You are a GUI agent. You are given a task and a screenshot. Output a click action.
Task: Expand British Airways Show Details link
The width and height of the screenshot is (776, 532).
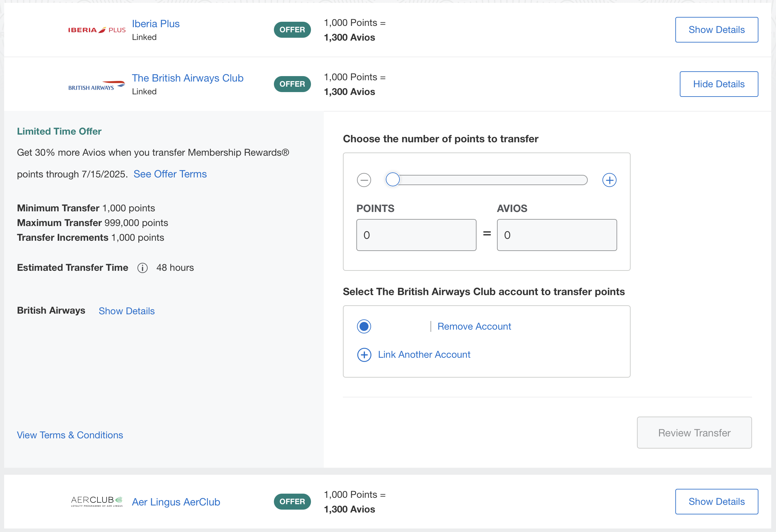pyautogui.click(x=127, y=311)
